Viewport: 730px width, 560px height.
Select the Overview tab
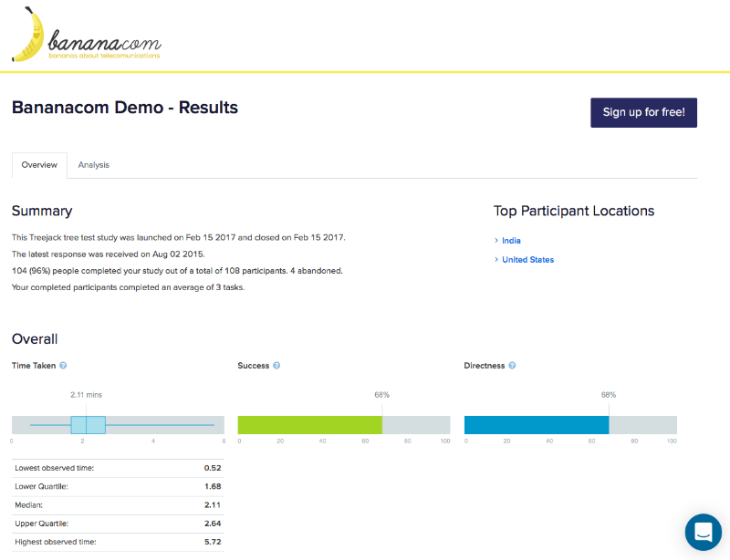(39, 165)
